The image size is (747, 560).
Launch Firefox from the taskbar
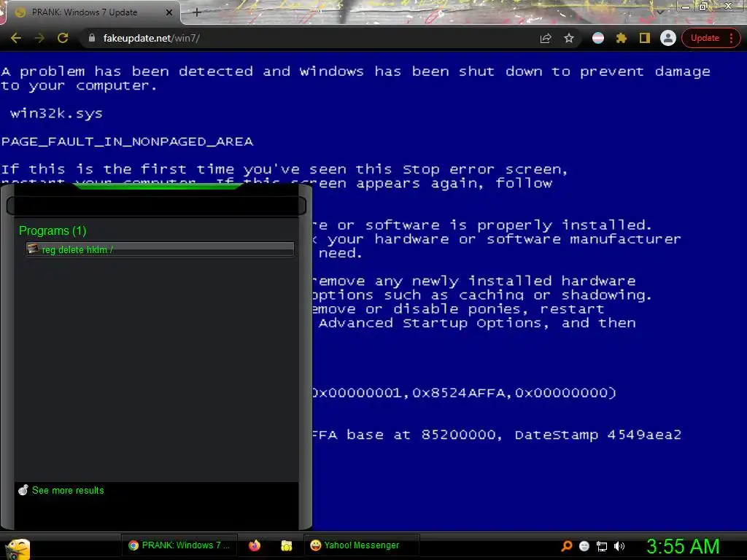click(x=255, y=545)
